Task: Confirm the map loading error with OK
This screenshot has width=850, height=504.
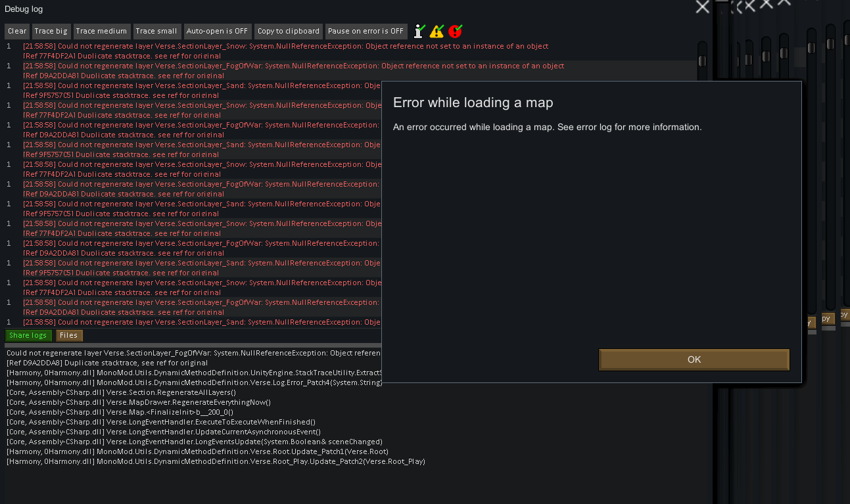Action: [x=694, y=359]
